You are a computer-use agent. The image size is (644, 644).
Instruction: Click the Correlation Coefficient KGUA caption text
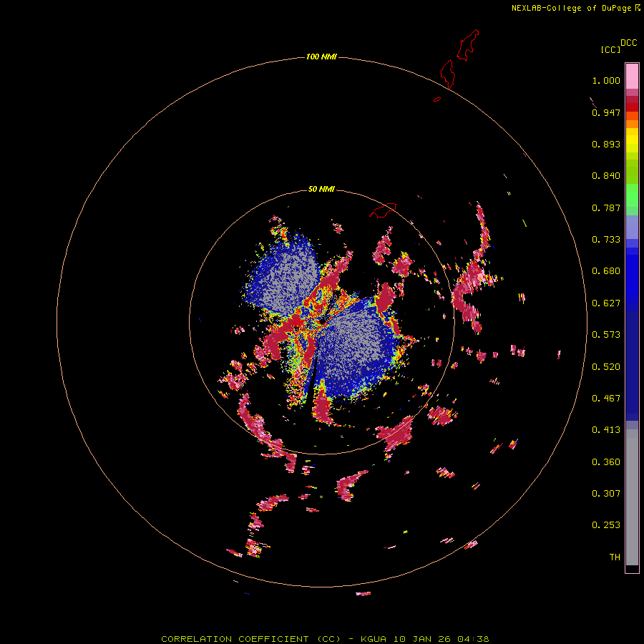coord(325,639)
